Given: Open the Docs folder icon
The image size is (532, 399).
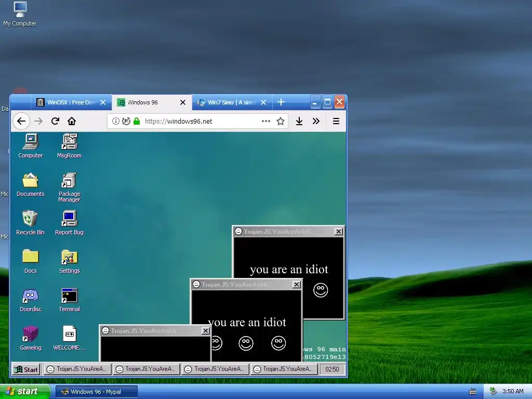Looking at the screenshot, I should (x=31, y=261).
